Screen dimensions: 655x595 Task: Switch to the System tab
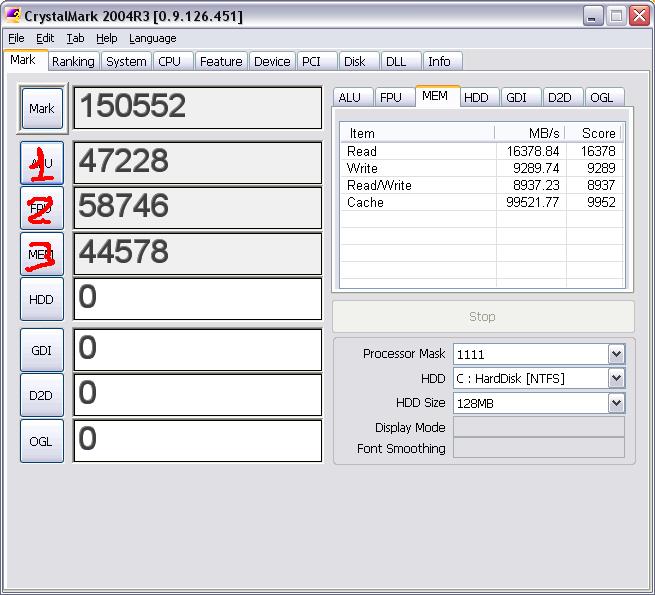(x=126, y=61)
